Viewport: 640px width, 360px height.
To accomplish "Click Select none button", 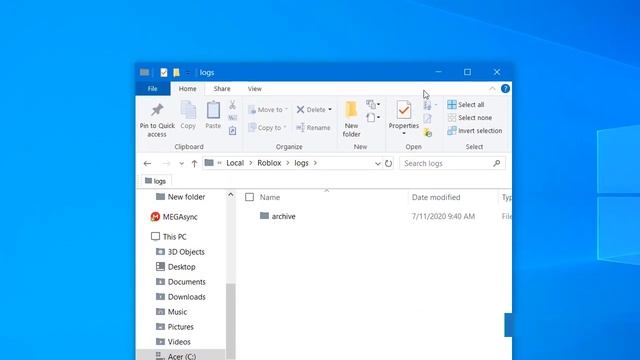I will pos(470,118).
